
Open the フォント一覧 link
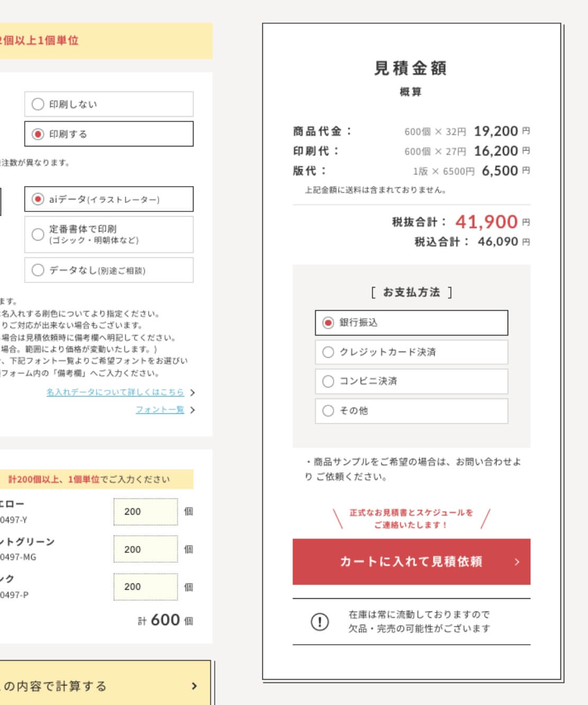(x=160, y=410)
